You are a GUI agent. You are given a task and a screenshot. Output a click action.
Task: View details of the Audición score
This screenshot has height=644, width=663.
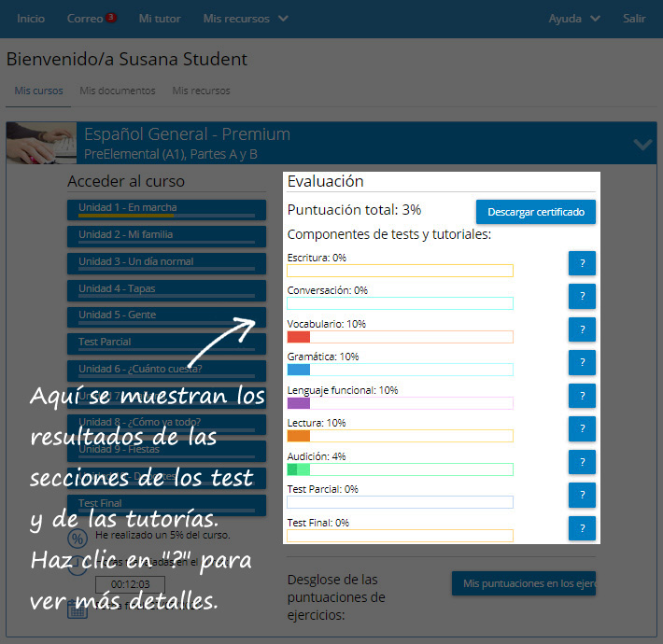click(582, 462)
